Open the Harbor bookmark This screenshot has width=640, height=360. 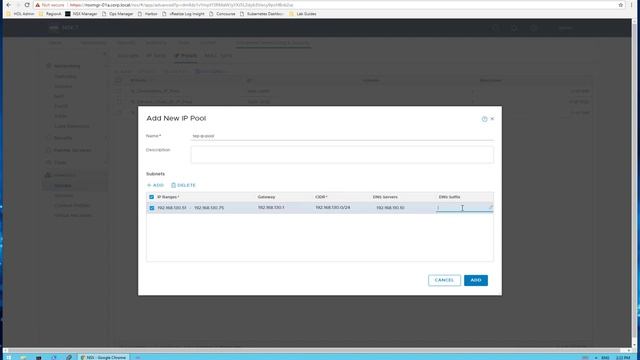(148, 14)
